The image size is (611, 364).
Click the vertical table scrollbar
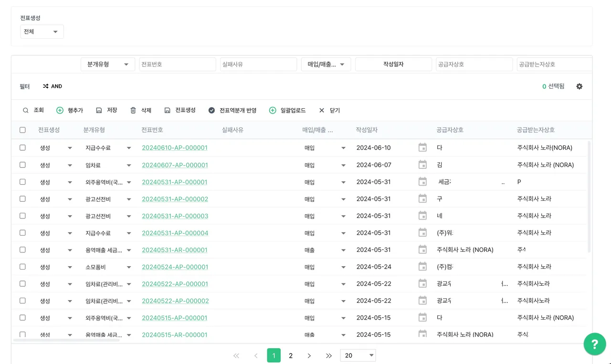point(589,197)
